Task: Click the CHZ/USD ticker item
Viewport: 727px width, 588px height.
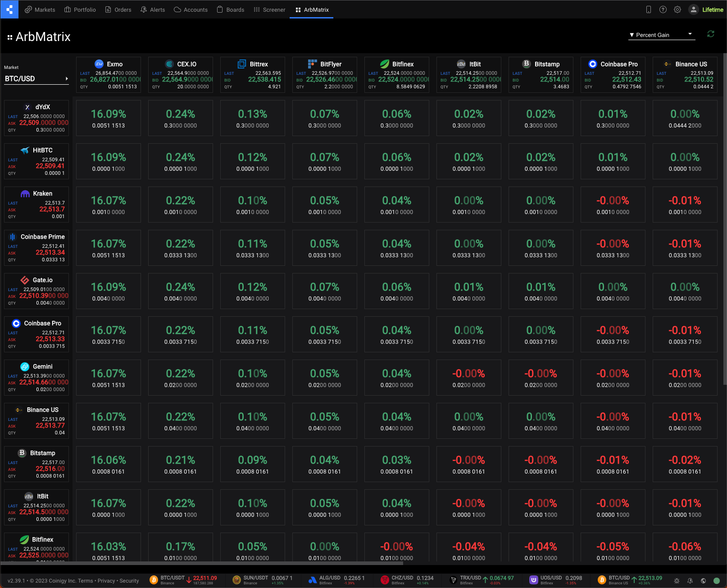Action: (x=407, y=580)
